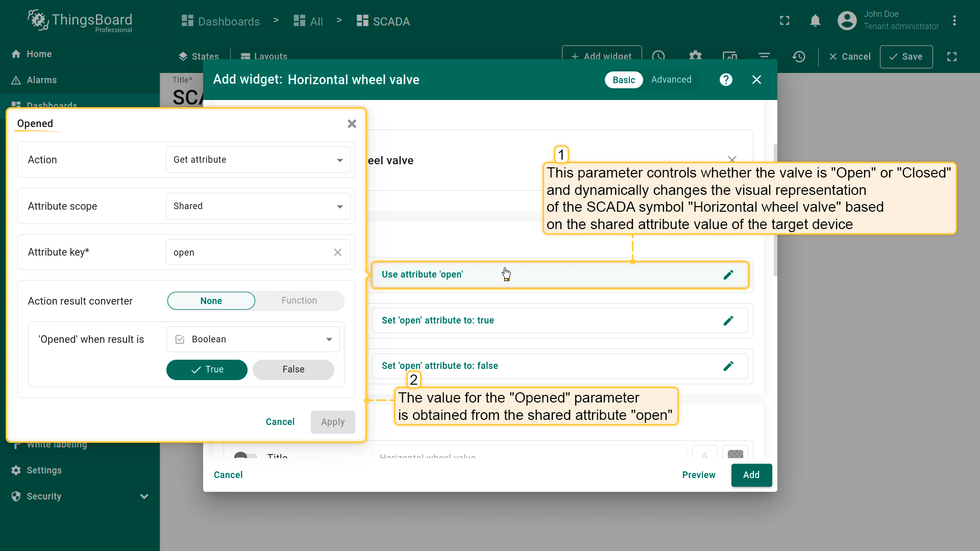
Task: Edit 'Set open attribute to: false' pencil
Action: pyautogui.click(x=728, y=366)
